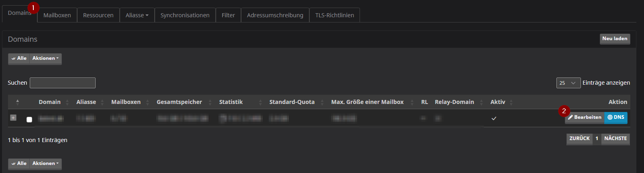Viewport: 644px width, 173px height.
Task: Open the 25 entries per page dropdown
Action: [x=568, y=83]
